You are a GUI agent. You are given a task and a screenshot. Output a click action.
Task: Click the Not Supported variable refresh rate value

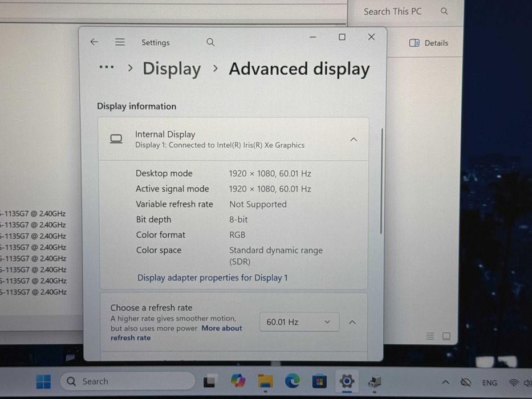[258, 204]
